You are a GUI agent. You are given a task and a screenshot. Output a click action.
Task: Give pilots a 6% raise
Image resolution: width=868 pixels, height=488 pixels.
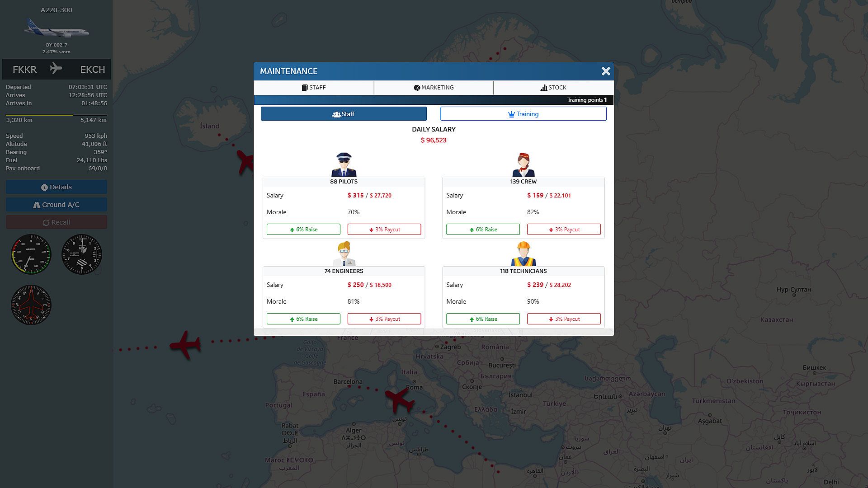(x=303, y=230)
